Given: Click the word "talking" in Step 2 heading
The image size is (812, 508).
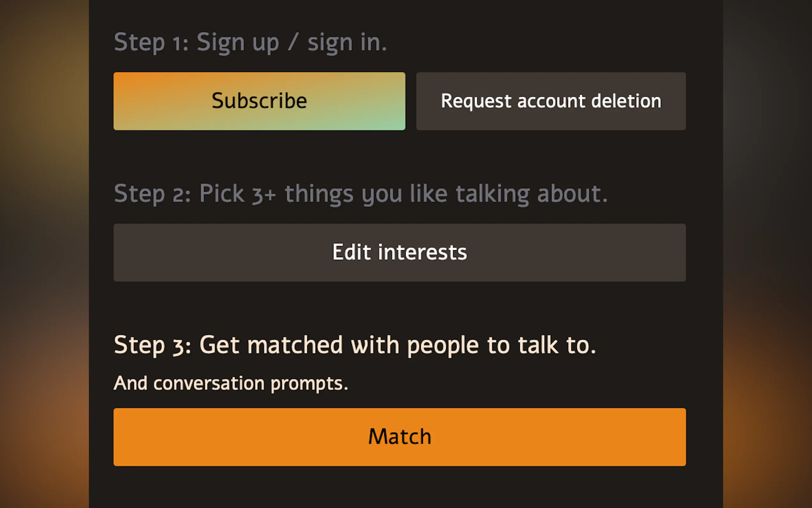Looking at the screenshot, I should click(x=492, y=194).
